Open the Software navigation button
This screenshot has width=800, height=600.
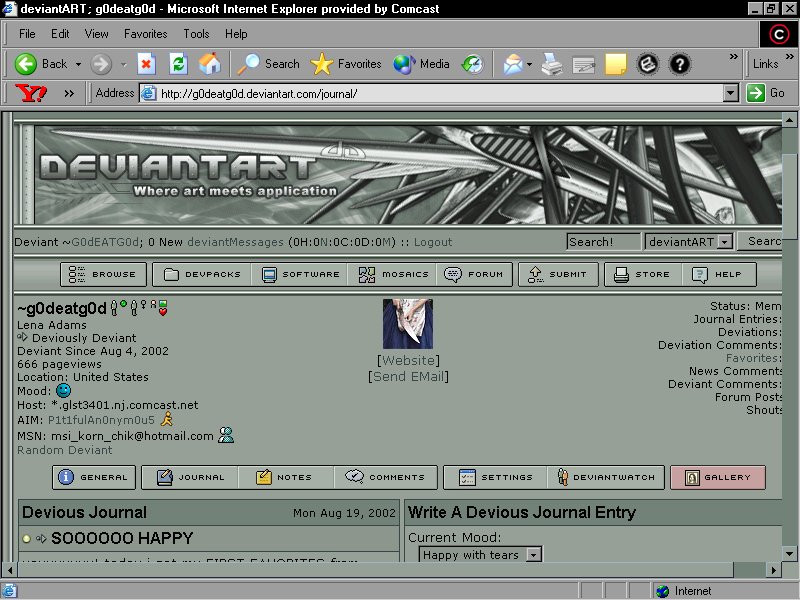(300, 274)
